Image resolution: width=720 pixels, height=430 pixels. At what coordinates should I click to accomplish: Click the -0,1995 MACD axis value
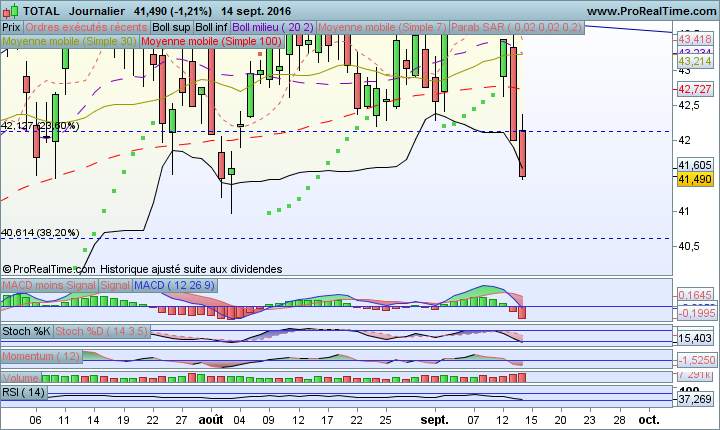click(x=697, y=313)
